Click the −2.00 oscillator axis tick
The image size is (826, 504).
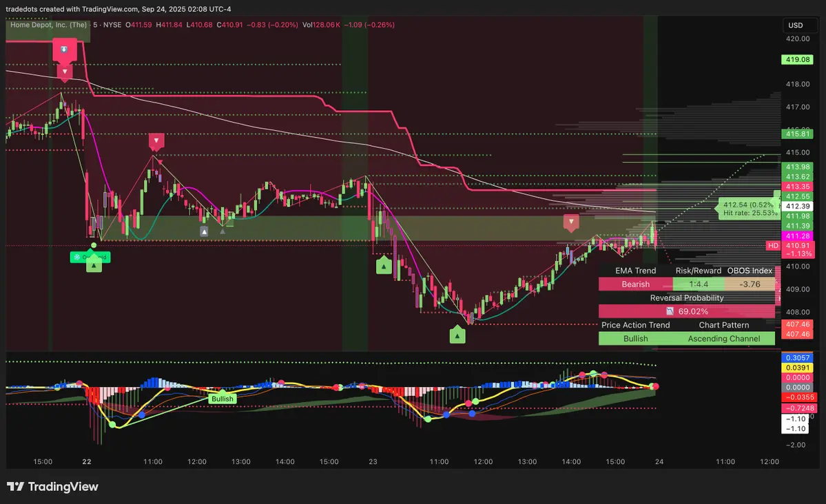click(x=796, y=445)
